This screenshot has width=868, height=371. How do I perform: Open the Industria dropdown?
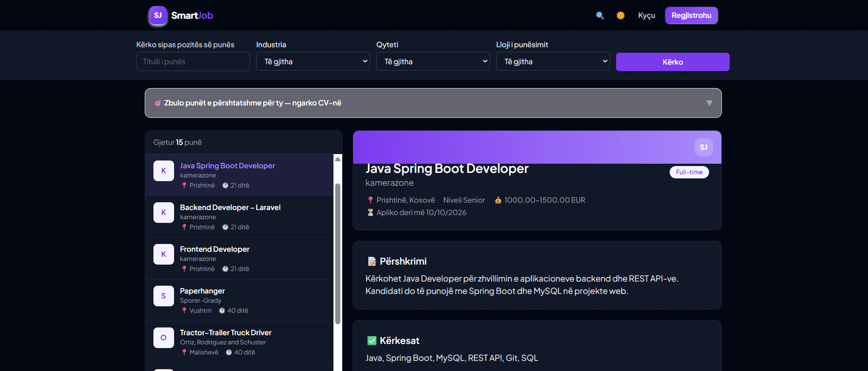click(x=313, y=61)
